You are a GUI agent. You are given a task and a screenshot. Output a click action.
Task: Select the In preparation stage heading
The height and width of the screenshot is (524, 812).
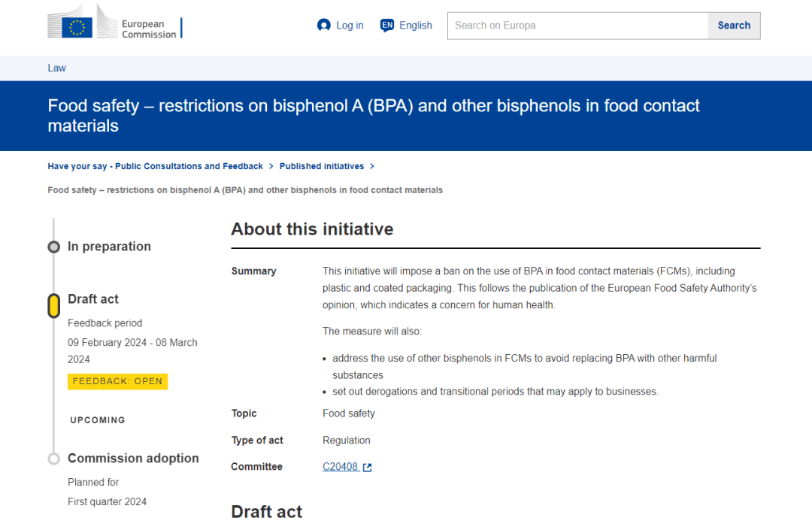[109, 247]
